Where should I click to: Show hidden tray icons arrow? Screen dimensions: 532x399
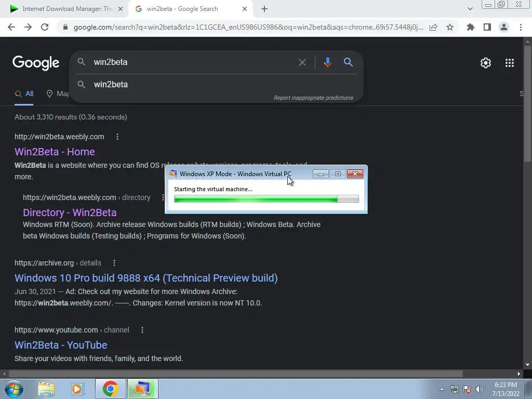point(442,389)
